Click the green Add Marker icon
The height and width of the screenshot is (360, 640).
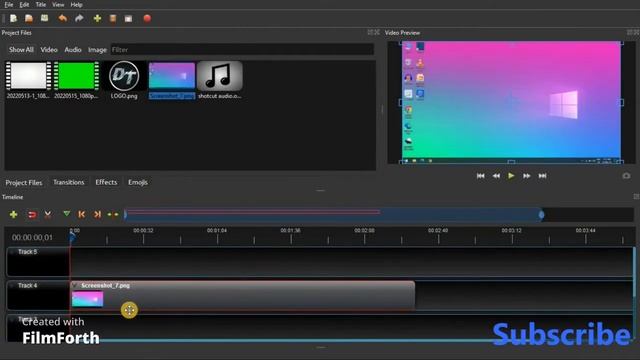point(67,214)
